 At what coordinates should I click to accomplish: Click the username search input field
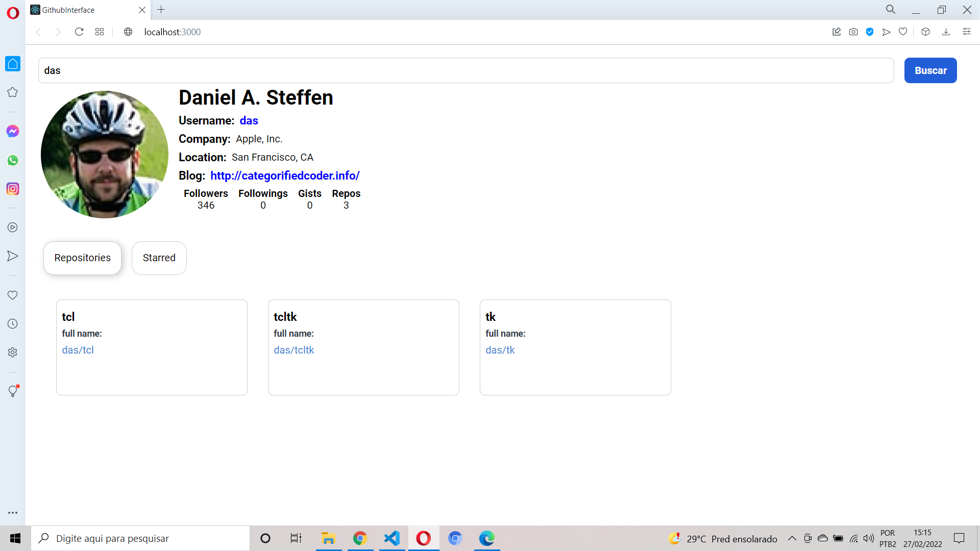click(x=466, y=70)
